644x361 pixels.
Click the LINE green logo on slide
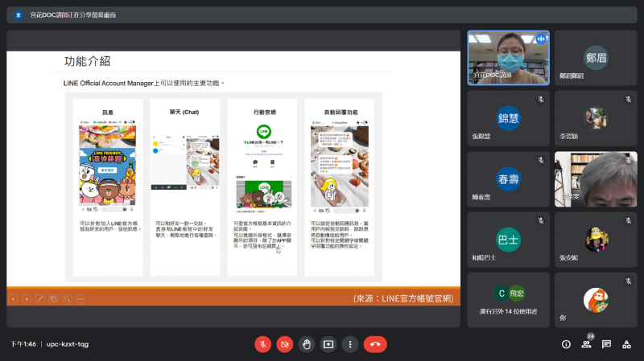pyautogui.click(x=264, y=132)
